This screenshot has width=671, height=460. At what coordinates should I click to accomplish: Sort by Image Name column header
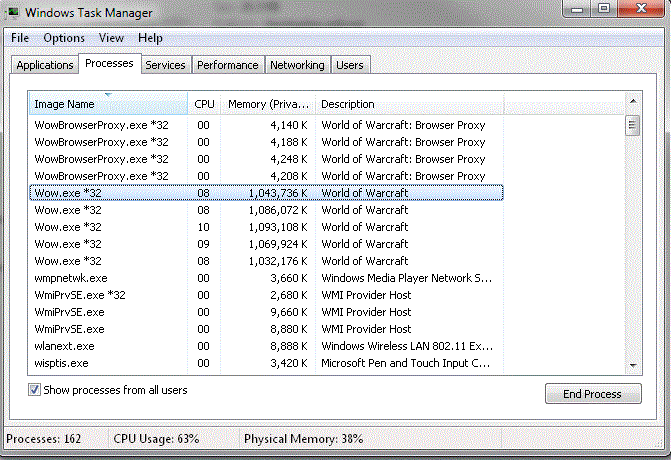(108, 104)
